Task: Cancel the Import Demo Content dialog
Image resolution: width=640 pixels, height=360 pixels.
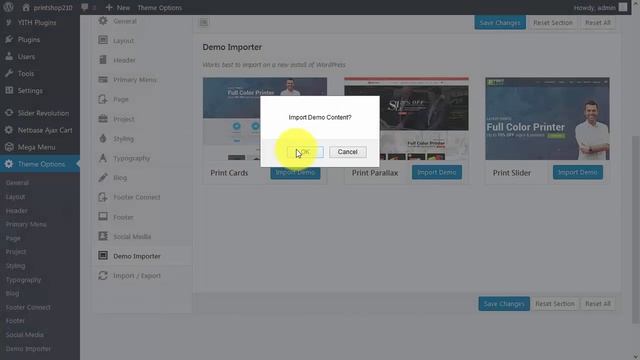Action: (348, 152)
